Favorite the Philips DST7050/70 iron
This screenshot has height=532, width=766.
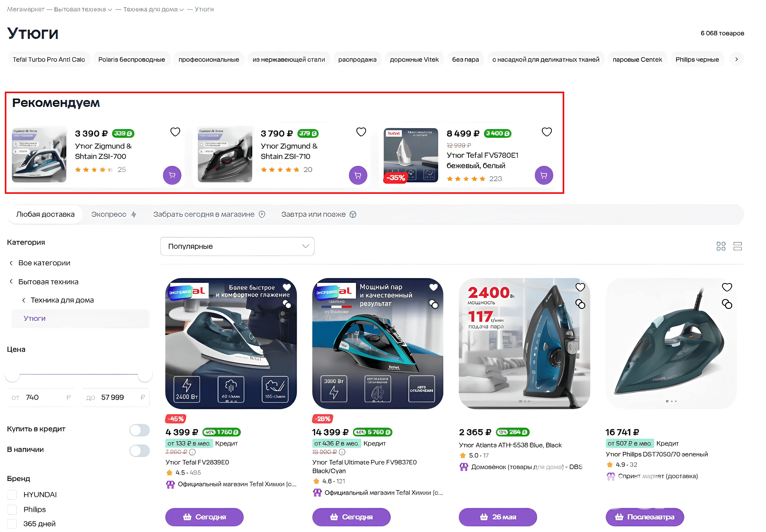coord(727,287)
